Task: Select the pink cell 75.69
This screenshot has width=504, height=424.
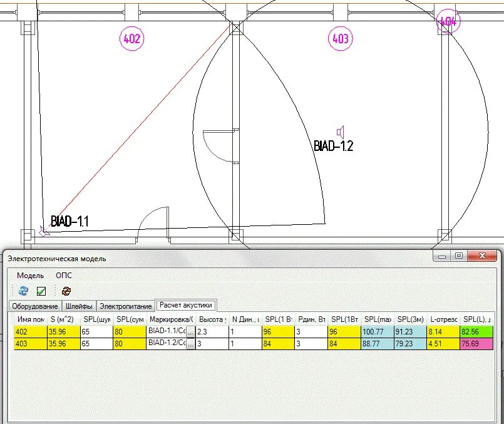Action: pyautogui.click(x=476, y=344)
